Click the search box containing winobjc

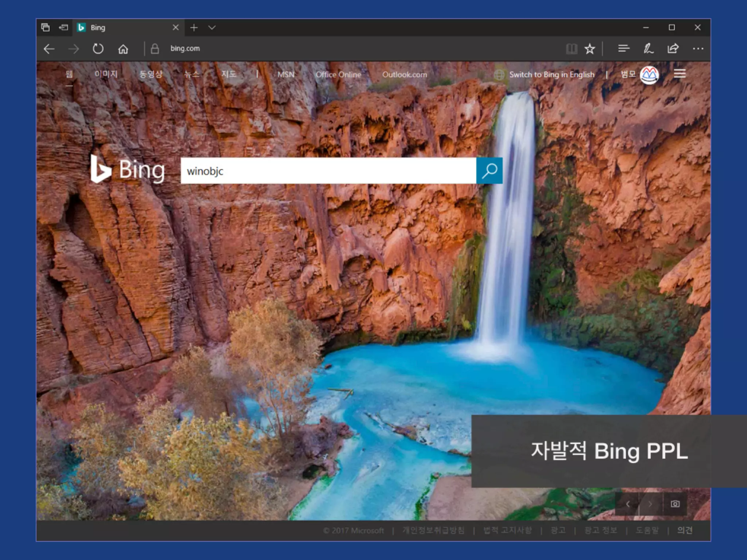coord(328,171)
